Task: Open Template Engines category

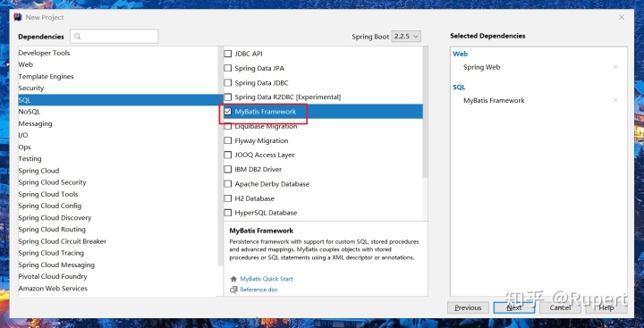Action: [46, 76]
